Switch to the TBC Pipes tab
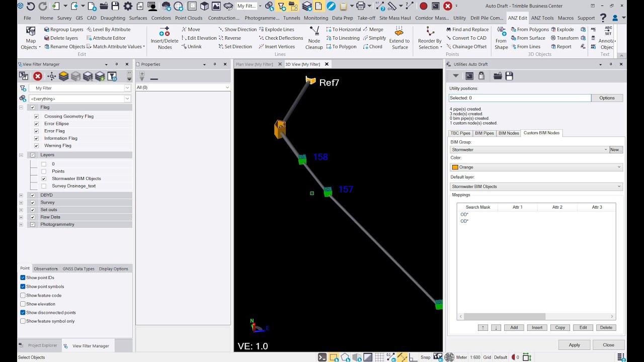Image resolution: width=644 pixels, height=362 pixels. point(460,133)
